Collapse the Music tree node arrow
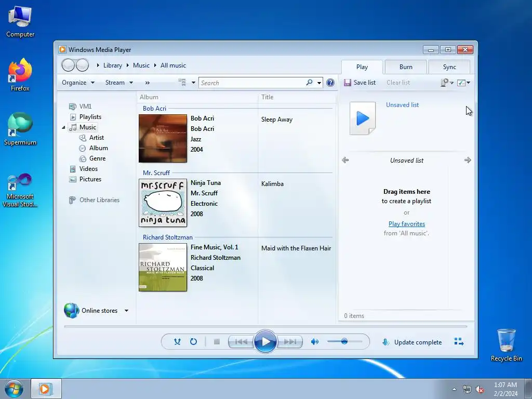The image size is (532, 399). tap(63, 128)
